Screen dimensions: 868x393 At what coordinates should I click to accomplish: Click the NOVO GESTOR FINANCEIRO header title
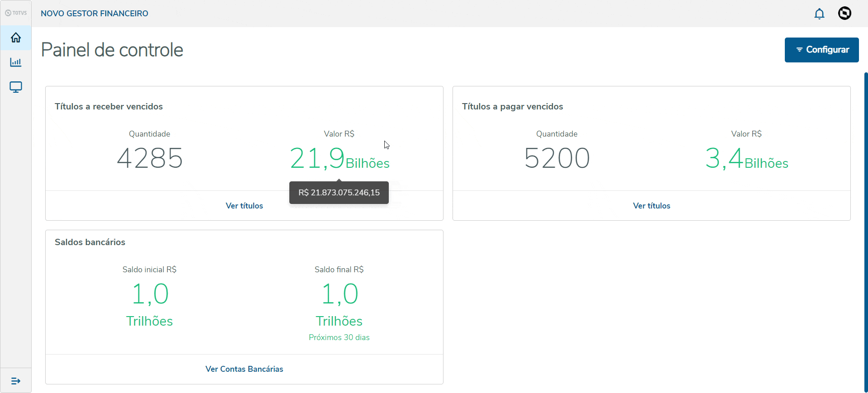click(94, 14)
